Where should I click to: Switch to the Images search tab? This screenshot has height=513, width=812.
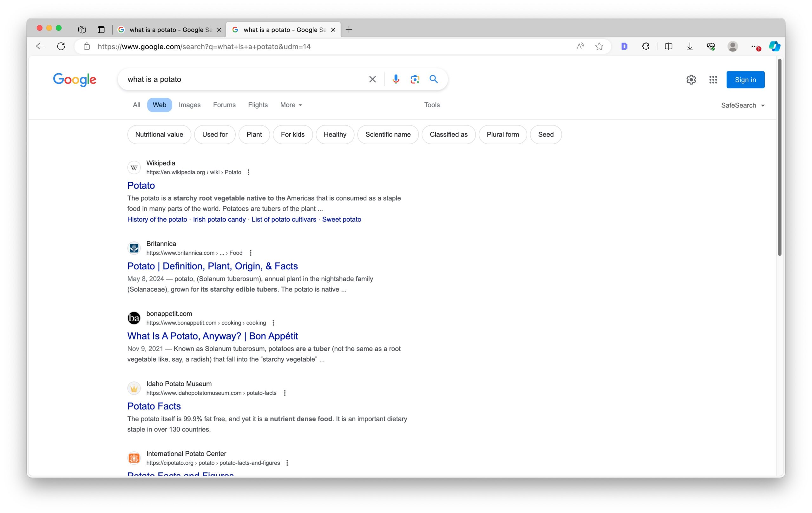pos(189,105)
